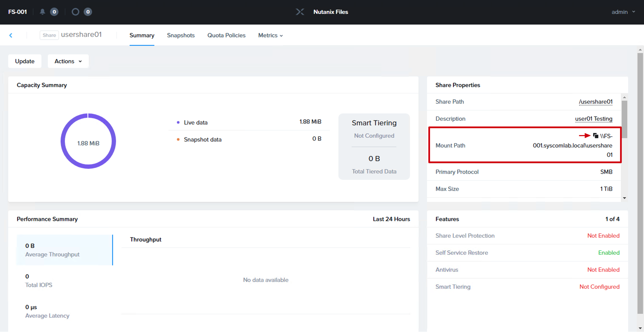This screenshot has width=644, height=332.
Task: Click the Live data legend dot
Action: [178, 123]
